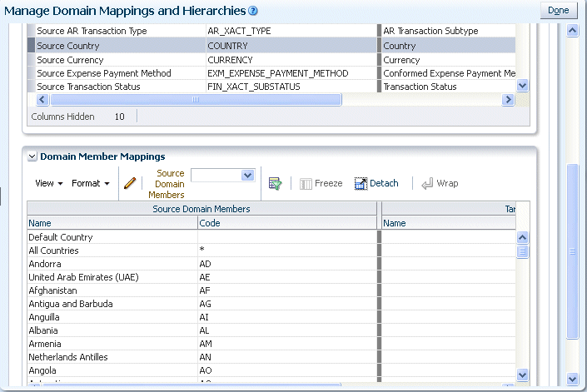Click the AR Transaction Subtype cell

click(x=449, y=31)
